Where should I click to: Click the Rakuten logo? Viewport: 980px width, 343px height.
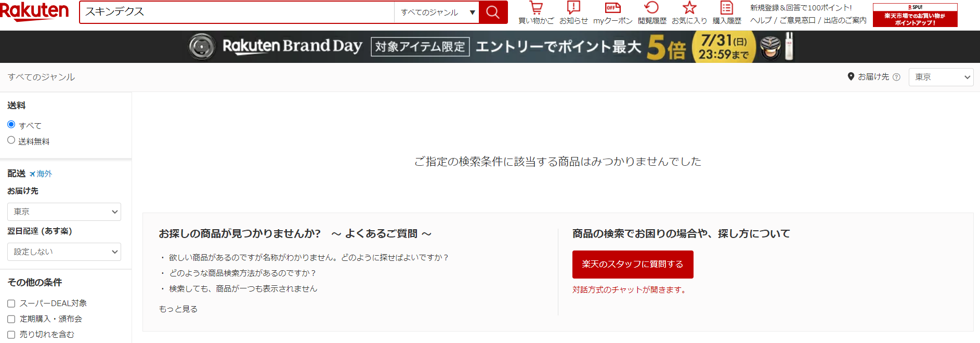click(x=34, y=11)
